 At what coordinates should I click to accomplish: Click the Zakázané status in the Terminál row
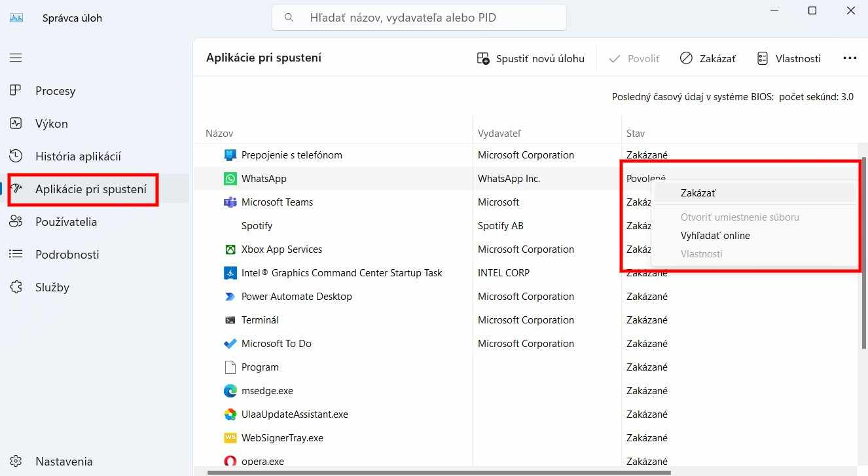(647, 320)
